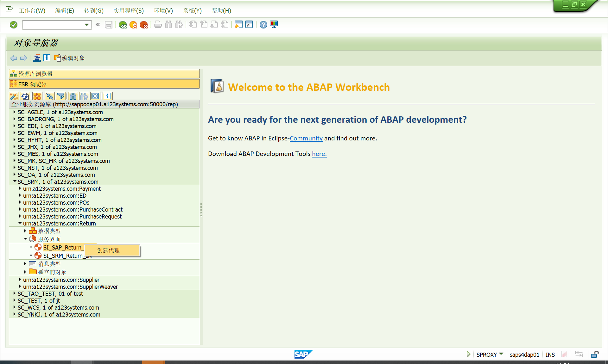
Task: Click the connection plug icon in ESR toolbar
Action: pos(49,96)
